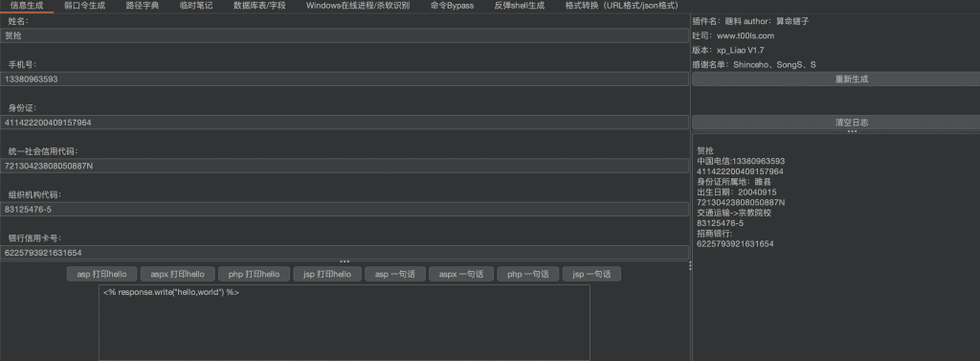The height and width of the screenshot is (361, 980).
Task: Open the 数据库表/字段 tab
Action: [x=259, y=6]
